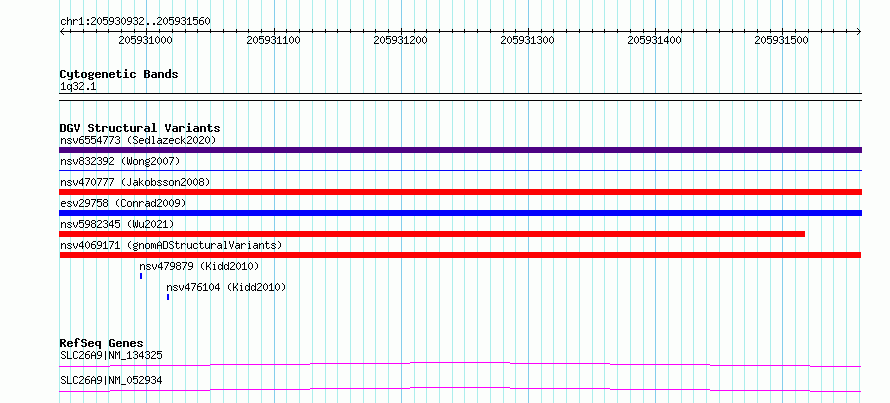Select the magenta SLC26A9|NM_052934 transcript line
This screenshot has width=890, height=403.
[460, 389]
